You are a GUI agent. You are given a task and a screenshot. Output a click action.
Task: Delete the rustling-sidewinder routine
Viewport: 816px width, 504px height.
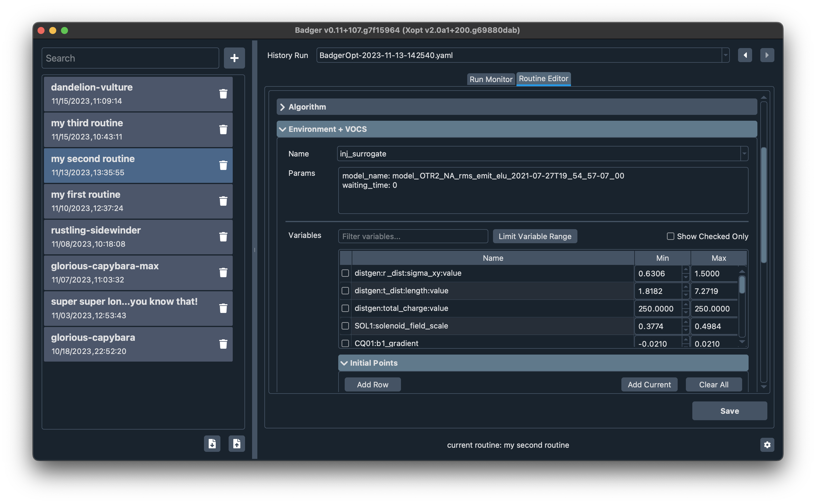(223, 237)
